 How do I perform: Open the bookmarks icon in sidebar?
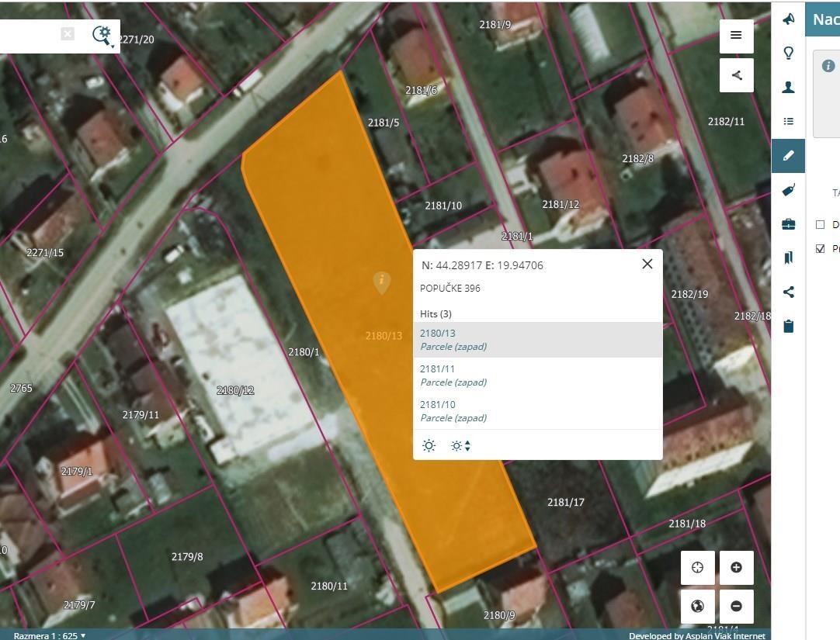788,258
